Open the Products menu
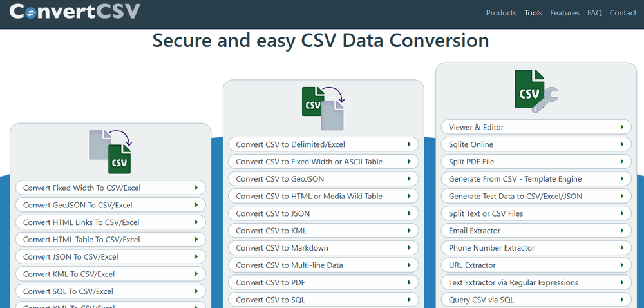 (x=501, y=13)
